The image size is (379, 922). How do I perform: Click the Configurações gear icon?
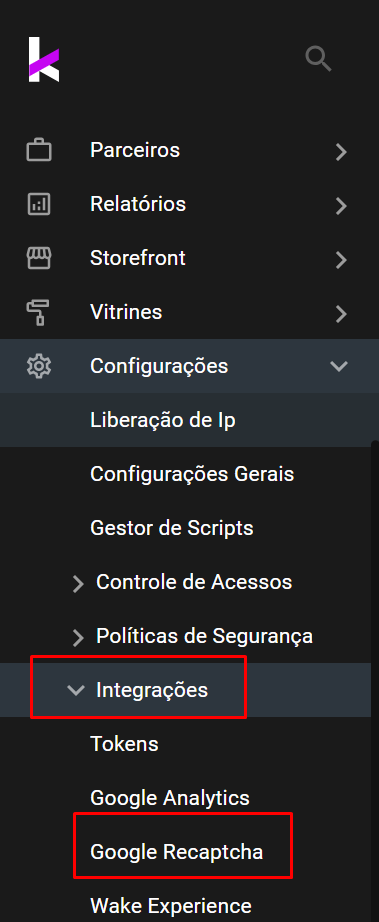39,366
